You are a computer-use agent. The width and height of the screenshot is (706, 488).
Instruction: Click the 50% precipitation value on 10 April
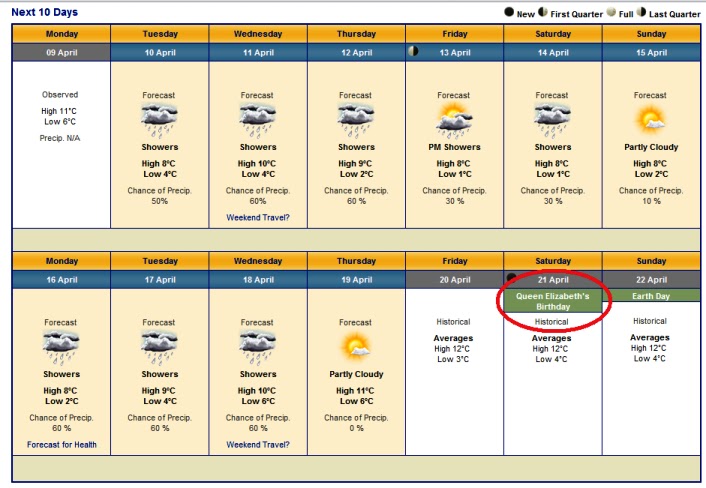coord(159,201)
